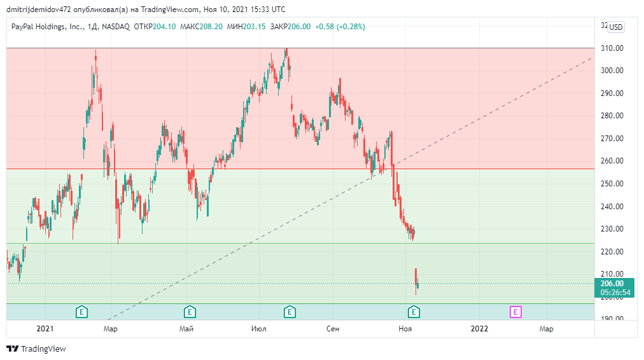Click the open price value 204.10
This screenshot has height=360, width=644.
(164, 27)
